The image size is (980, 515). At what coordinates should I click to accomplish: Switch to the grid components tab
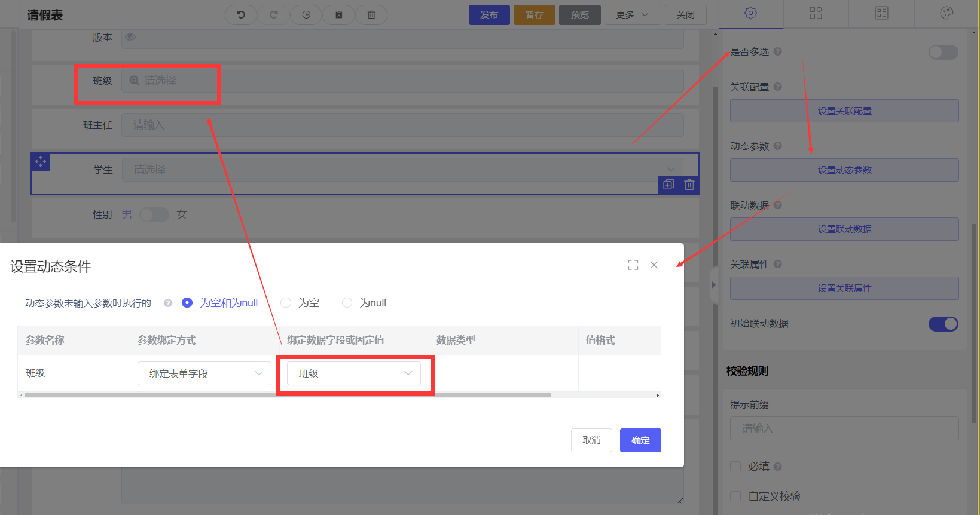[x=816, y=13]
